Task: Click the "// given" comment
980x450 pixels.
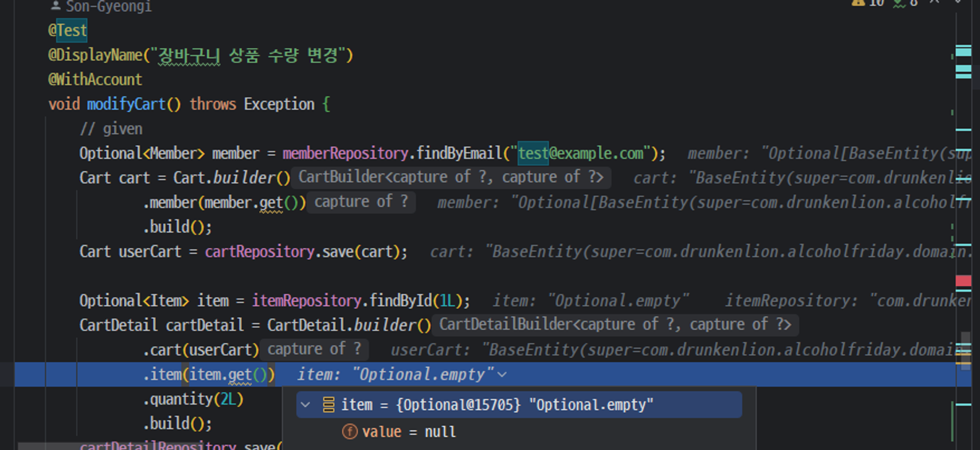Action: 111,129
